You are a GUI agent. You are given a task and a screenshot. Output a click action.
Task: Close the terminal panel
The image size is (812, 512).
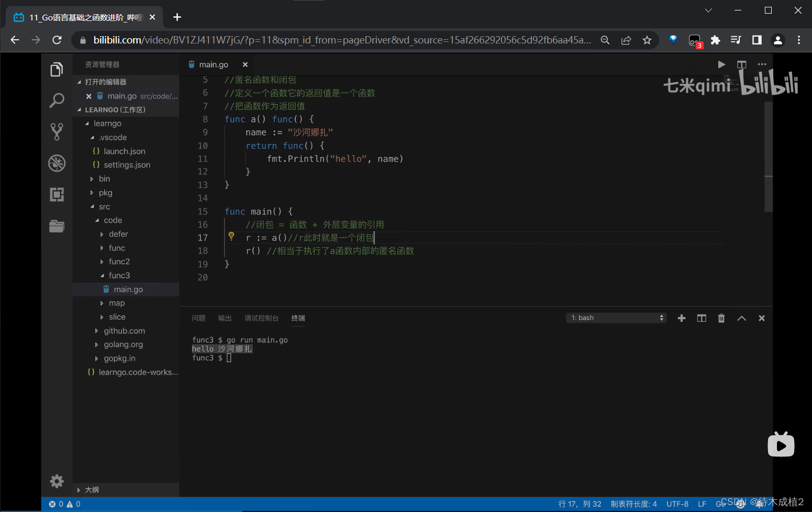pos(762,318)
